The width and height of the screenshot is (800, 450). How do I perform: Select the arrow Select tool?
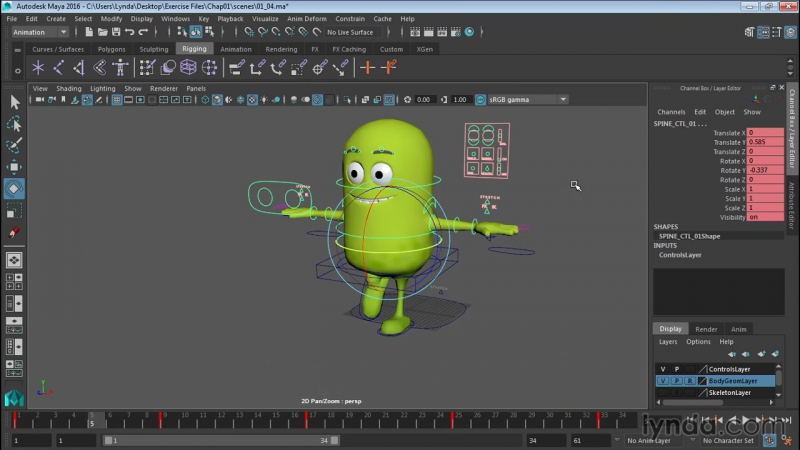coord(14,103)
